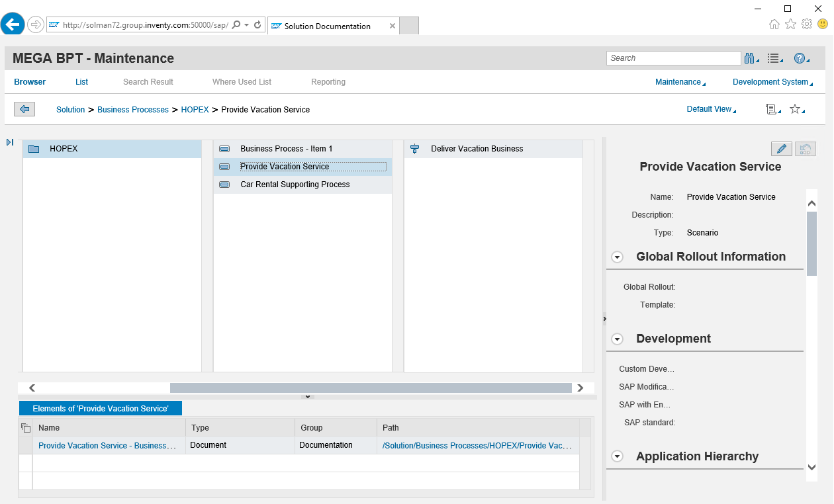
Task: Collapse the Global Rollout Information section
Action: [x=618, y=257]
